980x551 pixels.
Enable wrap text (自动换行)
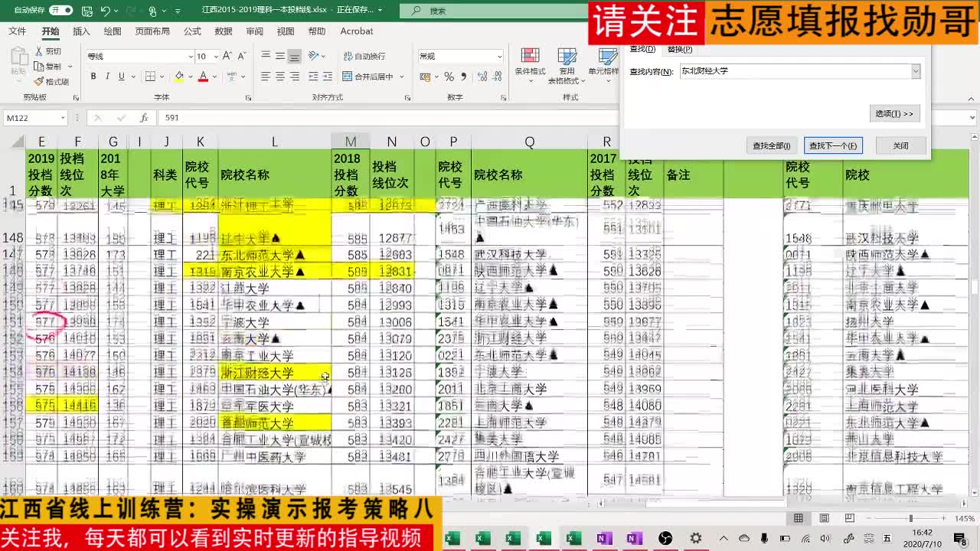point(364,56)
